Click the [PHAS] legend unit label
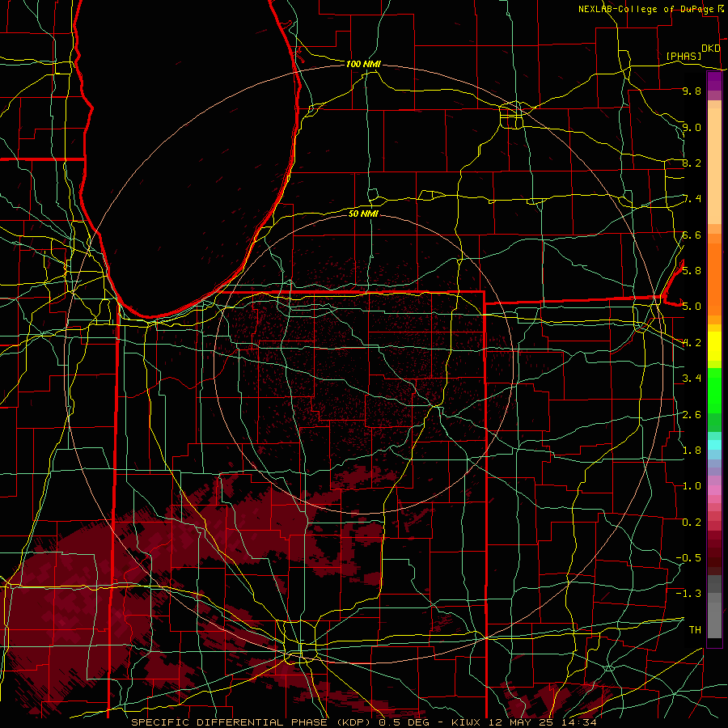 pyautogui.click(x=684, y=56)
